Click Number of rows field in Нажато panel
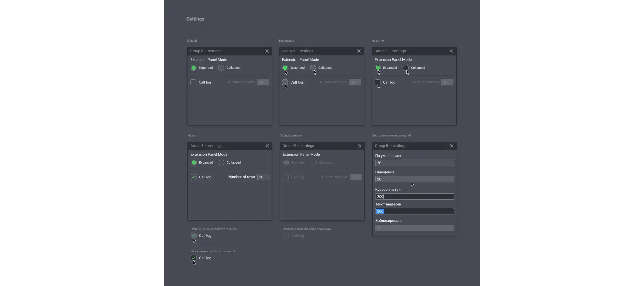This screenshot has height=286, width=644. 263,177
